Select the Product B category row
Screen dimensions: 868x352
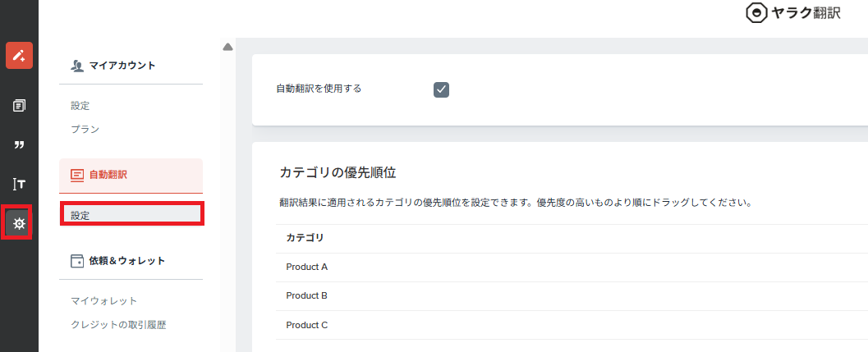[572, 296]
